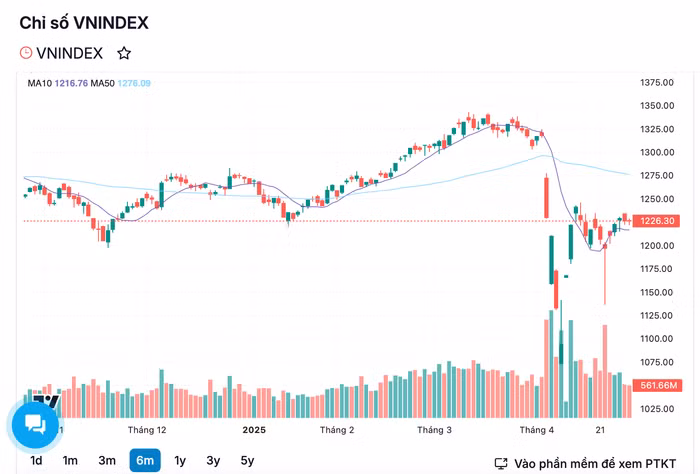Change chart period to 3m
700x474 pixels.
point(107,461)
